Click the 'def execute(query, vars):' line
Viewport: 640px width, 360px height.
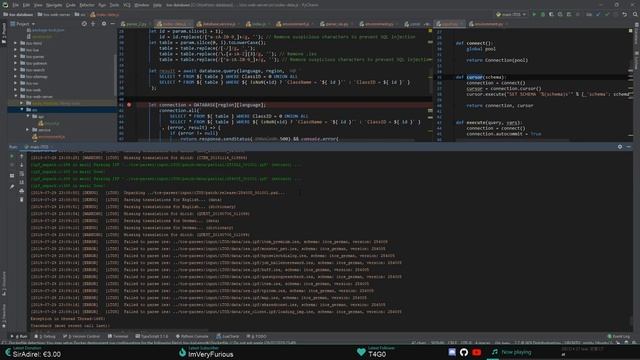pos(489,122)
